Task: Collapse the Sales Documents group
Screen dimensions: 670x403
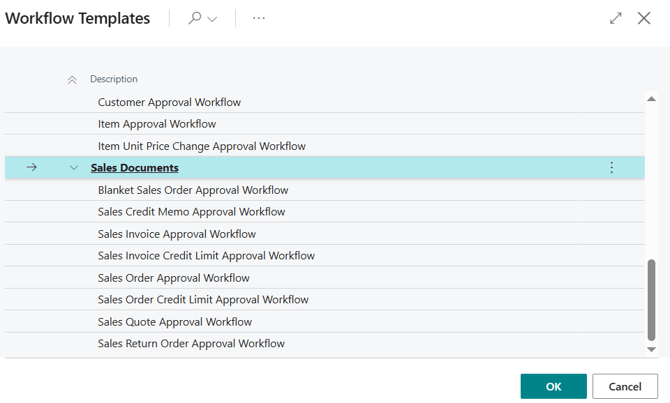Action: [73, 168]
